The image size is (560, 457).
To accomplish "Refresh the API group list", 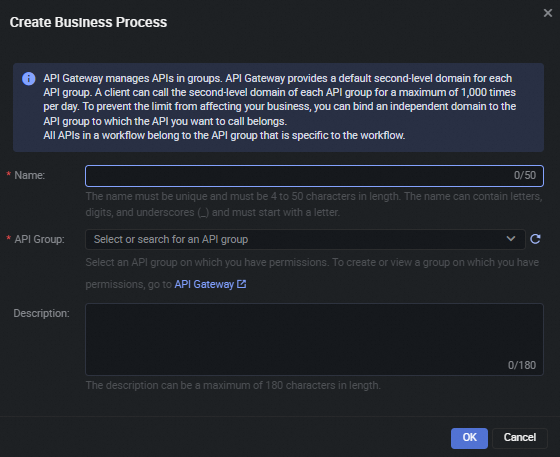I will 535,239.
